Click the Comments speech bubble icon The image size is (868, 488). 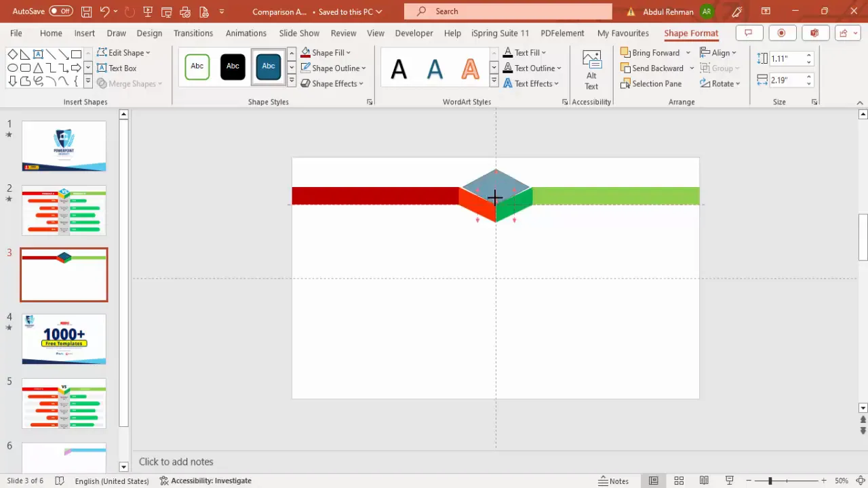click(x=749, y=33)
